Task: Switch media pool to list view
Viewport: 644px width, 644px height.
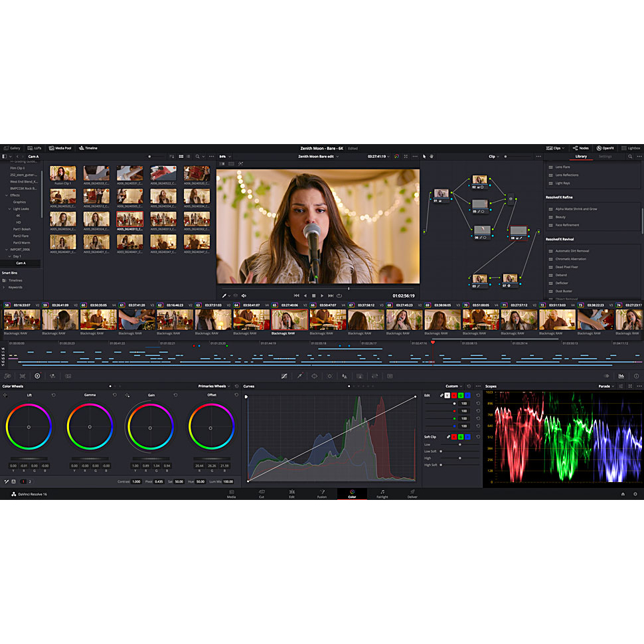Action: (188, 157)
